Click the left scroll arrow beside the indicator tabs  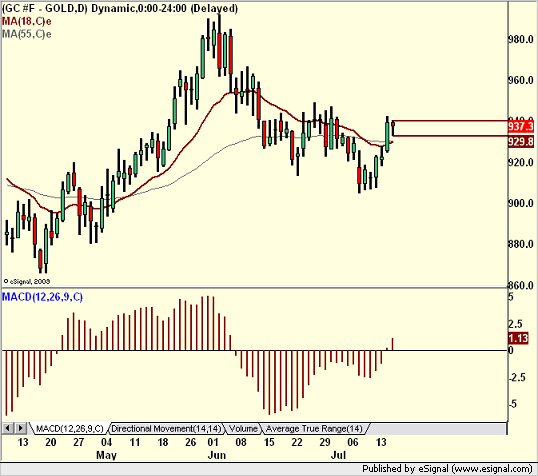8,428
